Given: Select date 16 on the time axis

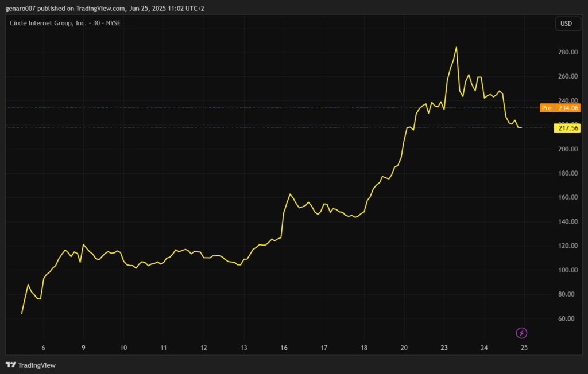Looking at the screenshot, I should (284, 348).
